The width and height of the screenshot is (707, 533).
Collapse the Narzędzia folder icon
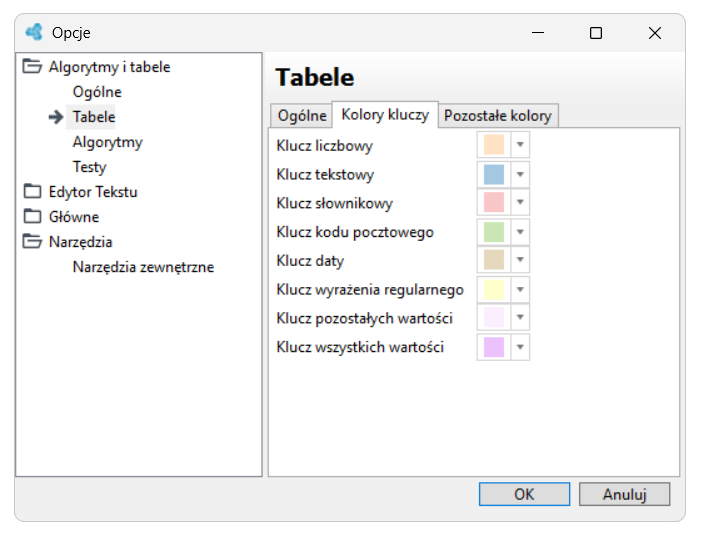tap(32, 242)
